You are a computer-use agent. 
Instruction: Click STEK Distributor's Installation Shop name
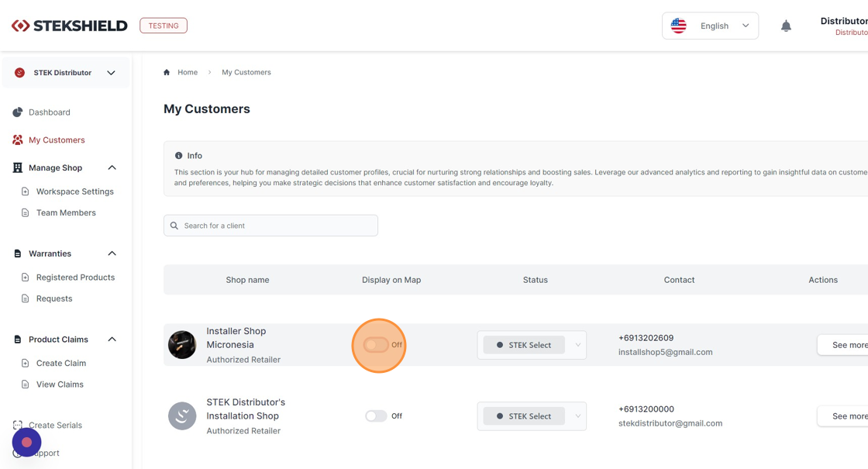(246, 409)
